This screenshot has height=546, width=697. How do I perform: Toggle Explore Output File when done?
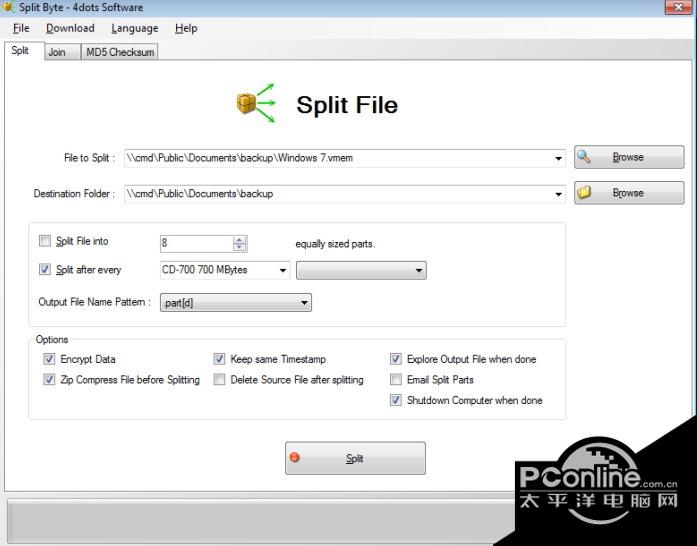[x=396, y=359]
